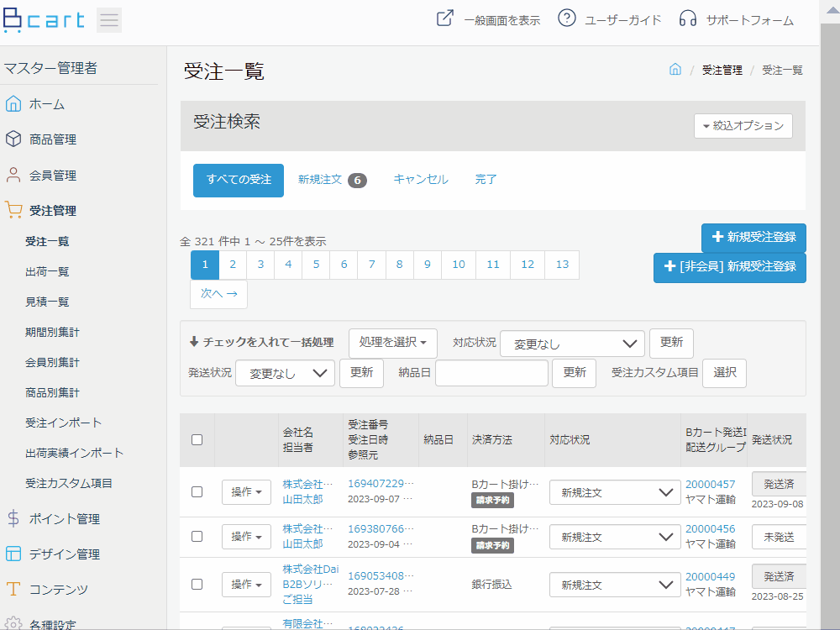Open the 一般画面を表示 external link icon
Viewport: 840px width, 630px height.
[x=444, y=18]
